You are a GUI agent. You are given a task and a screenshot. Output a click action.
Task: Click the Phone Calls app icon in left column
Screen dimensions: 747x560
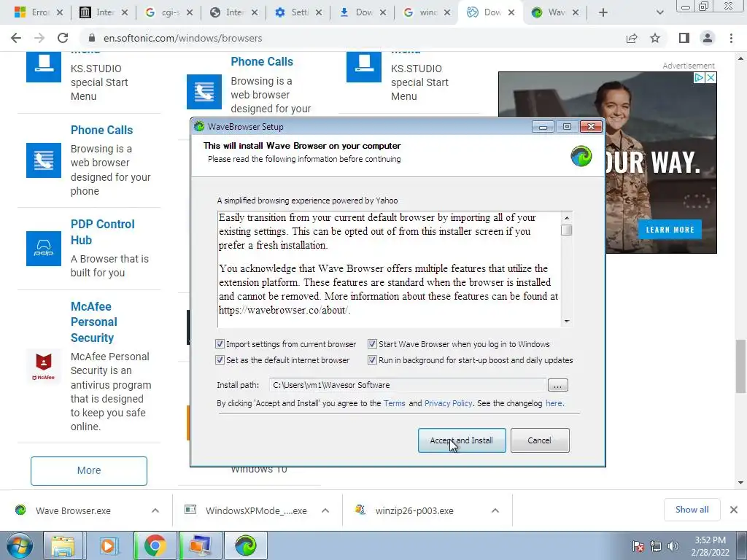click(43, 160)
